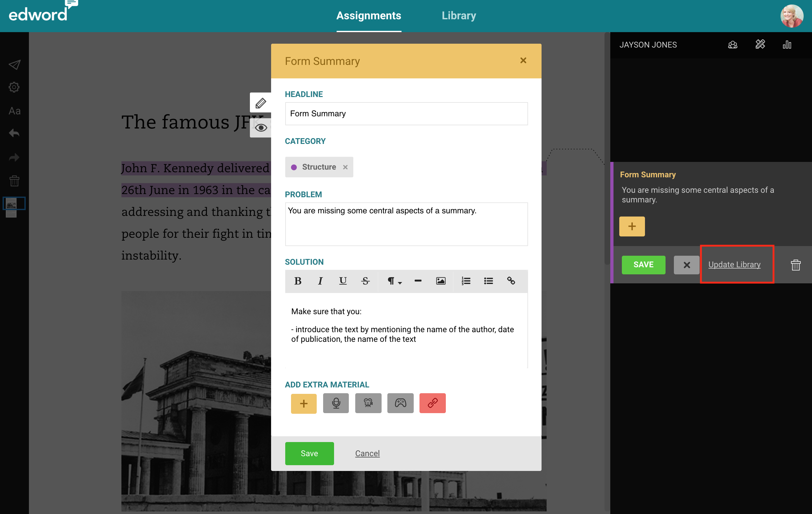The image size is (812, 514).
Task: Open statistics bar chart icon
Action: tap(787, 45)
